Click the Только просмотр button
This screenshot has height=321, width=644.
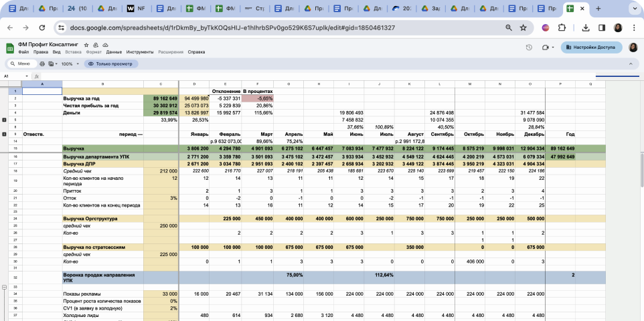[112, 64]
